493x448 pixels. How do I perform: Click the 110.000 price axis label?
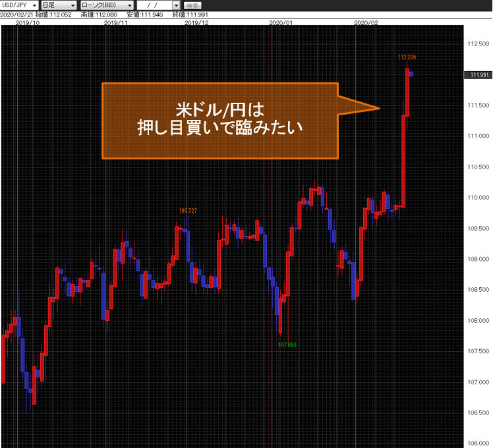click(x=478, y=198)
